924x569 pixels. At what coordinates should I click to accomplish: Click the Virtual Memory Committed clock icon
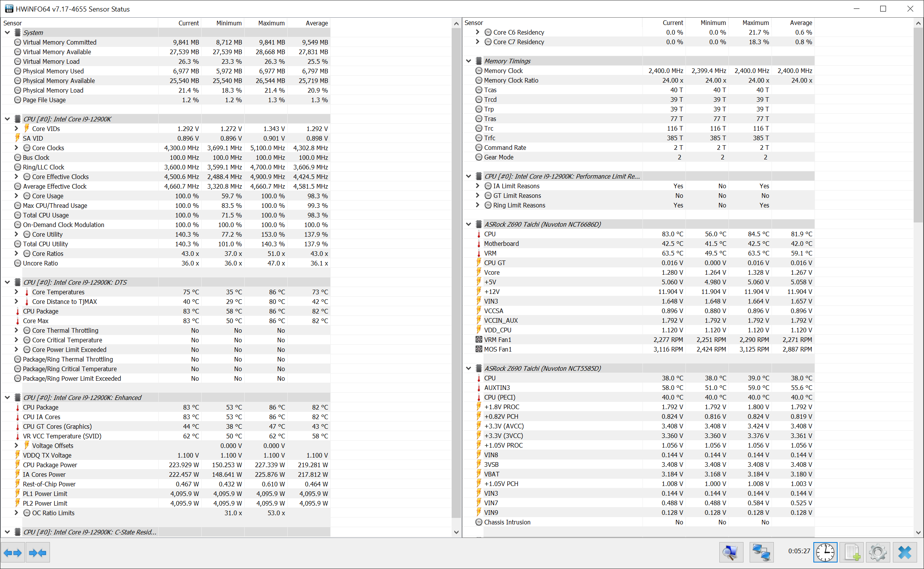coord(17,42)
